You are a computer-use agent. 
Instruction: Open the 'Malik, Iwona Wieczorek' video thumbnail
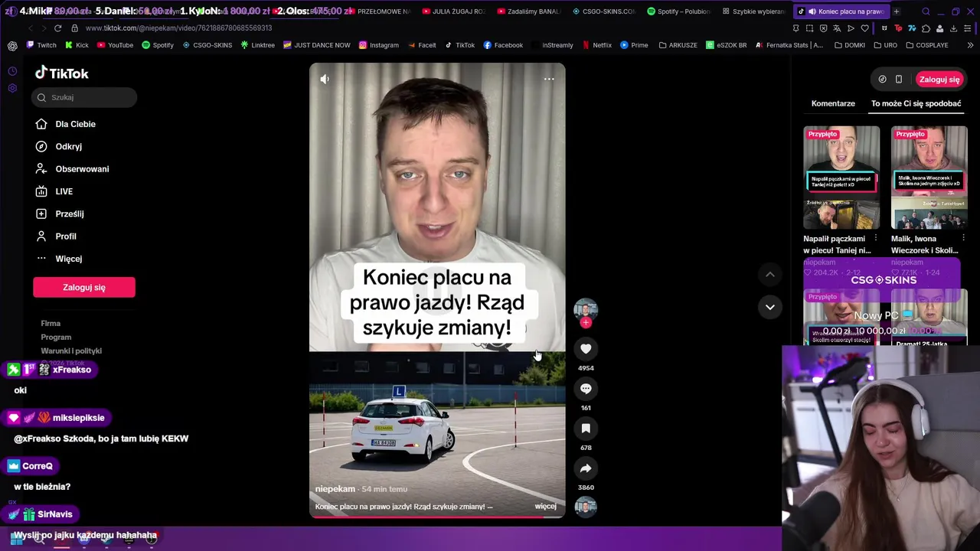[929, 178]
